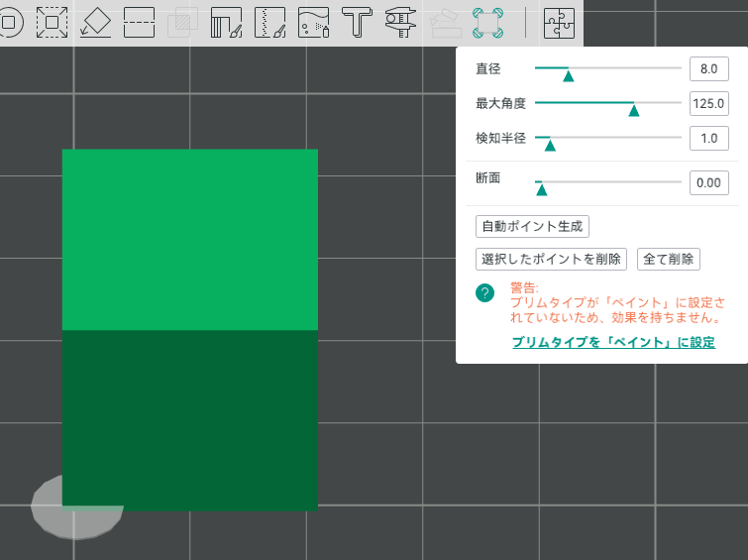This screenshot has width=748, height=560.
Task: Click the 断面 label
Action: tap(488, 178)
